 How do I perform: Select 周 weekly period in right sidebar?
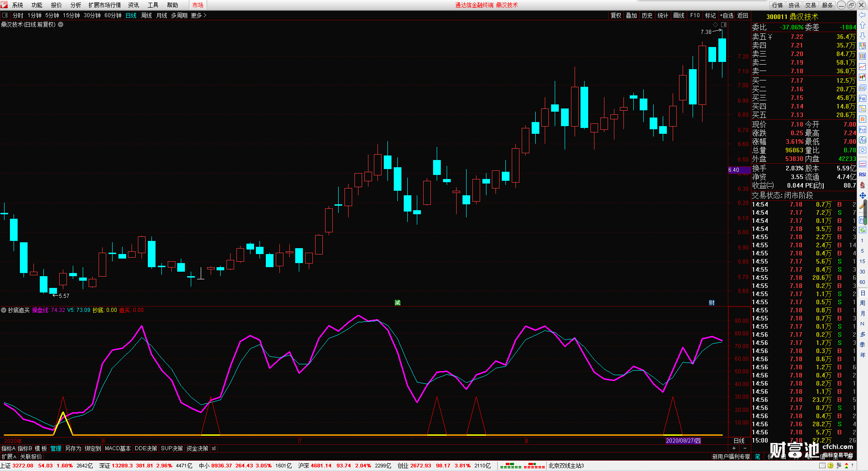click(x=863, y=303)
